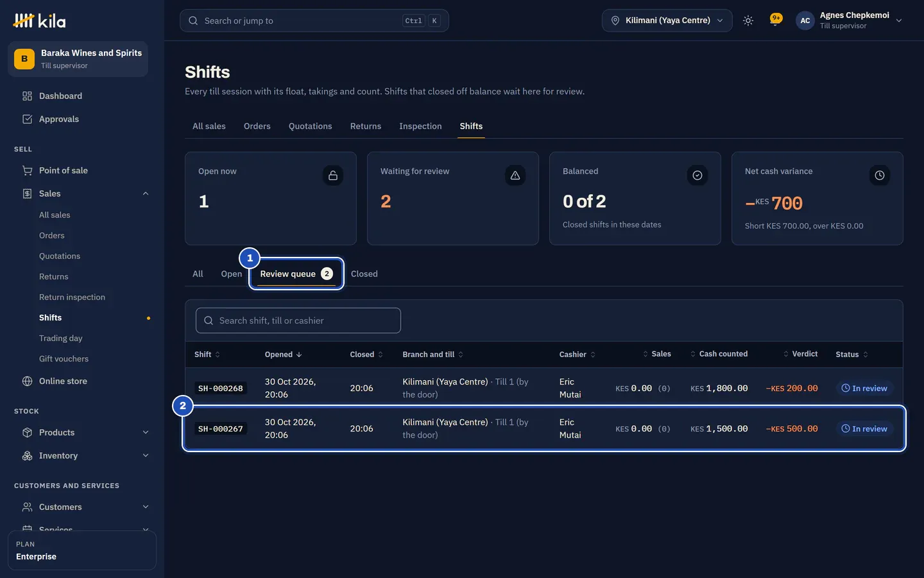Switch to the Quotations tab

[311, 126]
